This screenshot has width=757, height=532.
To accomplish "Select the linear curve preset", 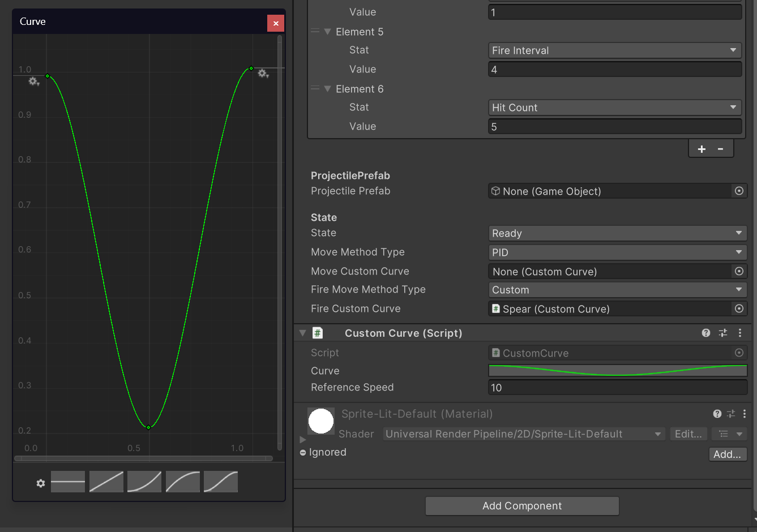I will click(x=106, y=482).
